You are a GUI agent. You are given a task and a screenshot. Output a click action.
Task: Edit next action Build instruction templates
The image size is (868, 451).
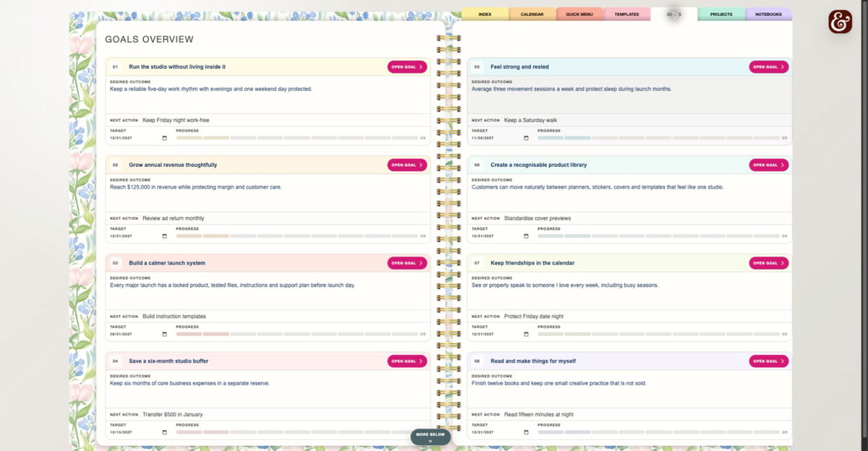tap(174, 317)
